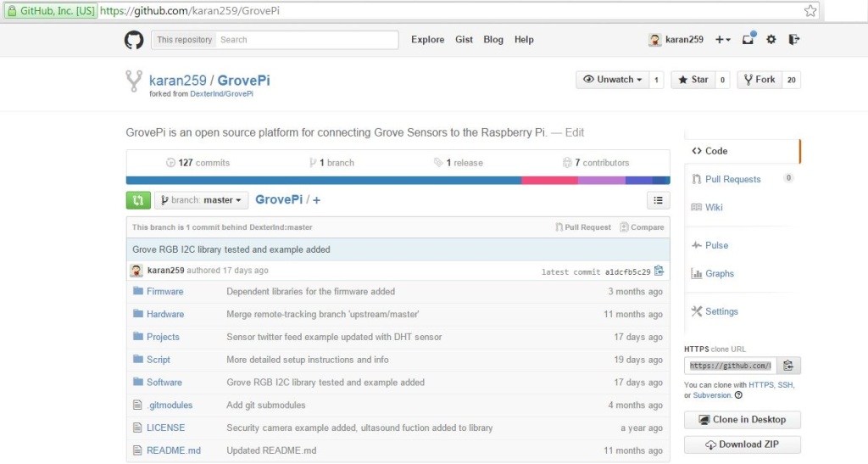868x464 pixels.
Task: Open the README.md file
Action: pyautogui.click(x=173, y=450)
